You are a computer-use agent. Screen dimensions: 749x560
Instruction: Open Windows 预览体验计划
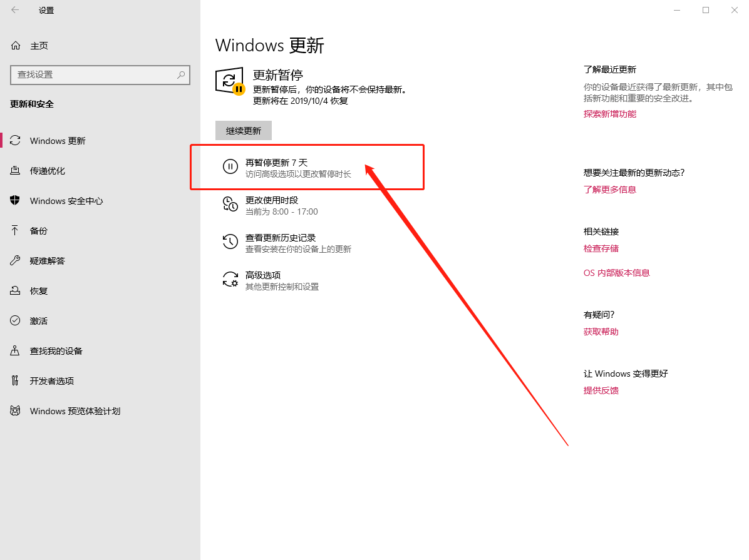[x=75, y=410]
